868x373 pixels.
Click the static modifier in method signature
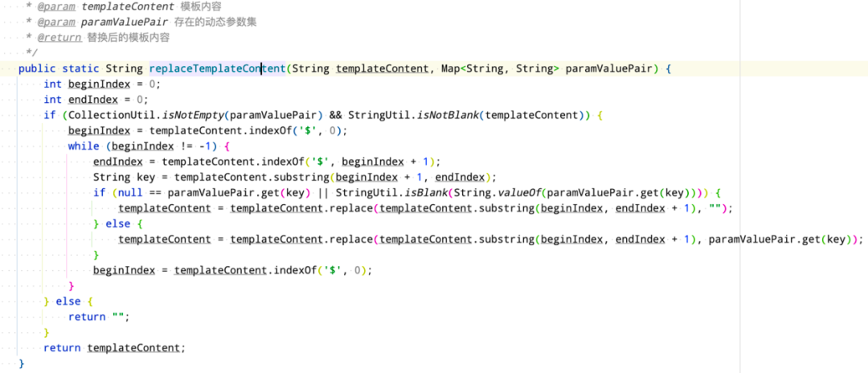pyautogui.click(x=81, y=68)
